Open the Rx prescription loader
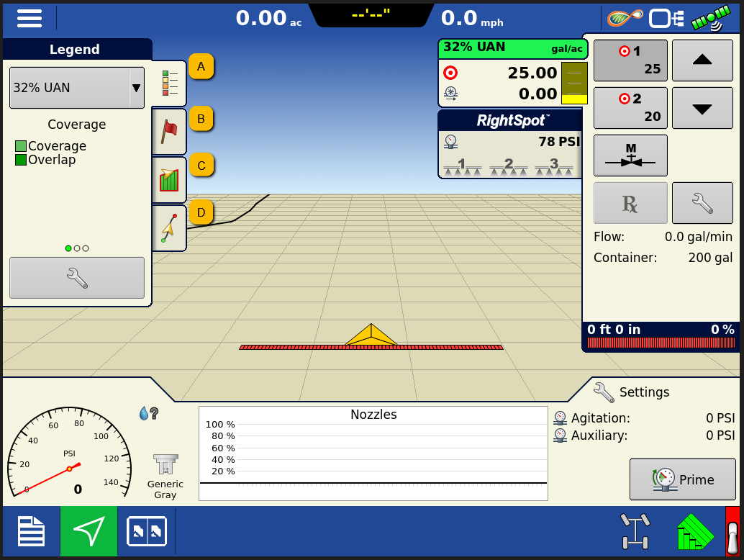 tap(630, 202)
